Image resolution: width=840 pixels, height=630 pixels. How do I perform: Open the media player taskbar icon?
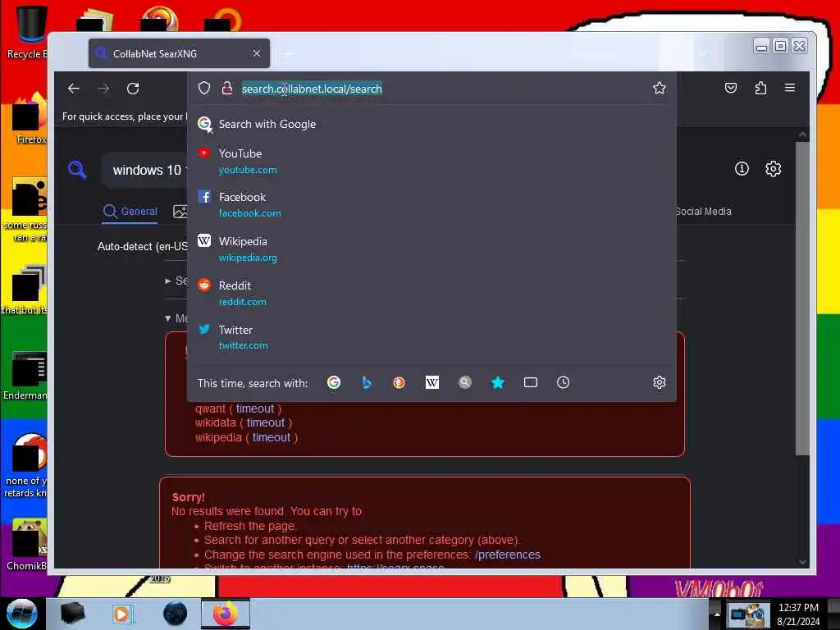(x=122, y=614)
